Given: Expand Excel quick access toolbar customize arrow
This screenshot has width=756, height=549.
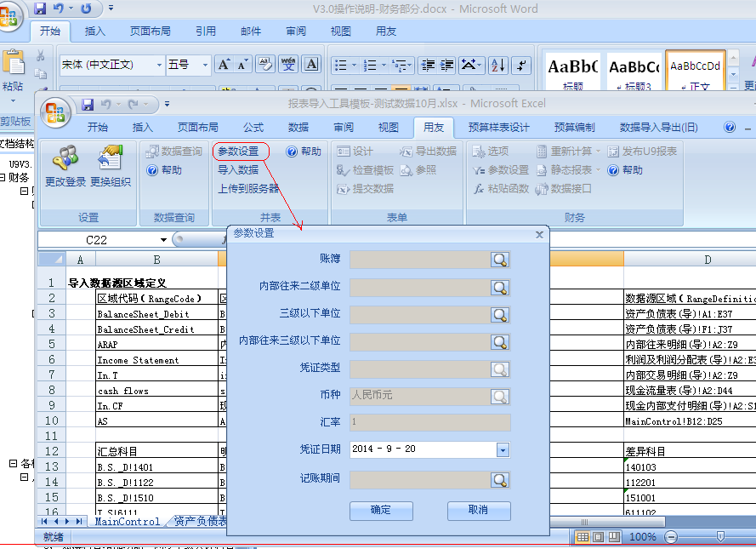Looking at the screenshot, I should (167, 104).
